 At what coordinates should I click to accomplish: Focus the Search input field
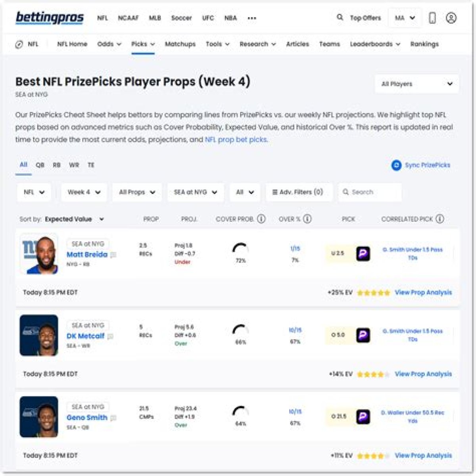click(x=370, y=192)
